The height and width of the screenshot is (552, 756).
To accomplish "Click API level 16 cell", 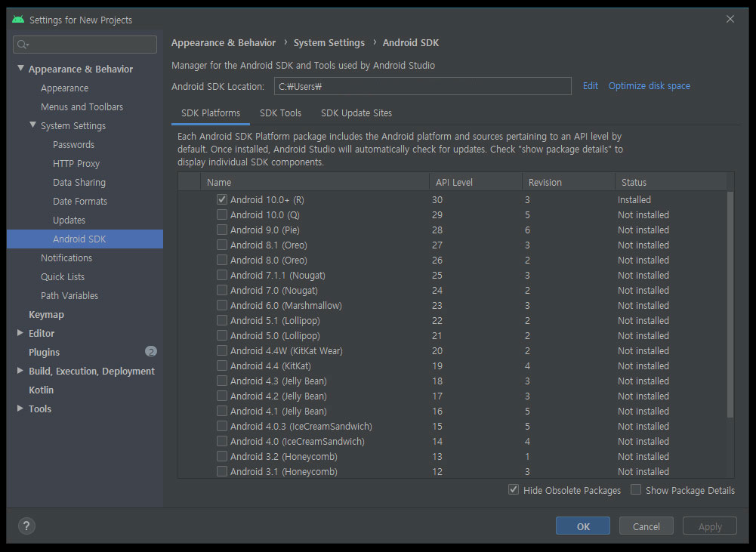I will 437,411.
